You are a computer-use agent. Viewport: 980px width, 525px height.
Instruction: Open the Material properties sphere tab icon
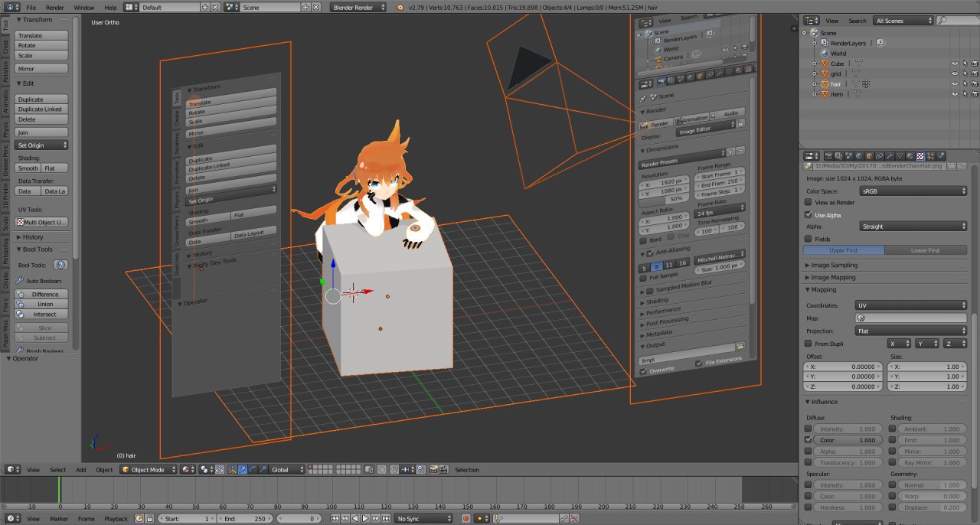pos(910,156)
